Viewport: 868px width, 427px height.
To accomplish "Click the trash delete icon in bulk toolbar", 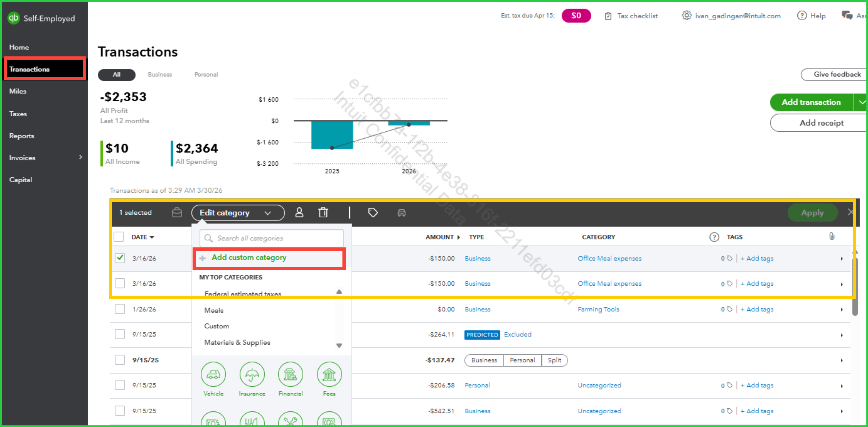I will [323, 212].
